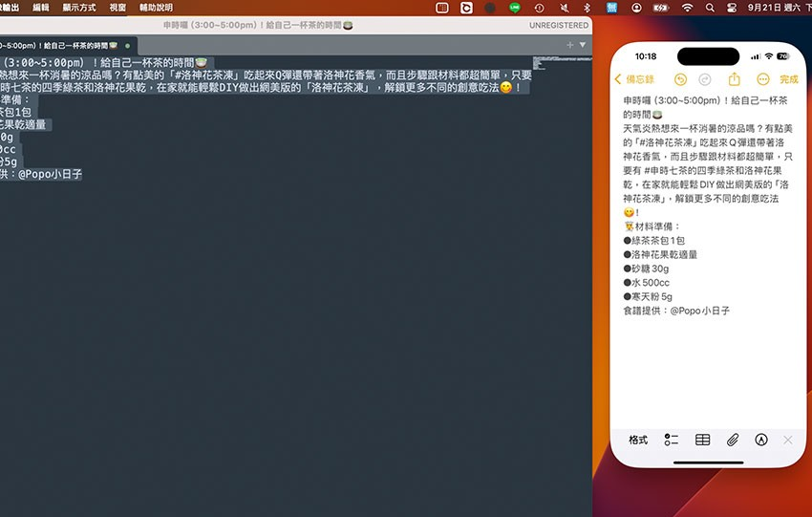Dismiss the Notes formatting toolbar with X
The height and width of the screenshot is (517, 812).
point(788,440)
